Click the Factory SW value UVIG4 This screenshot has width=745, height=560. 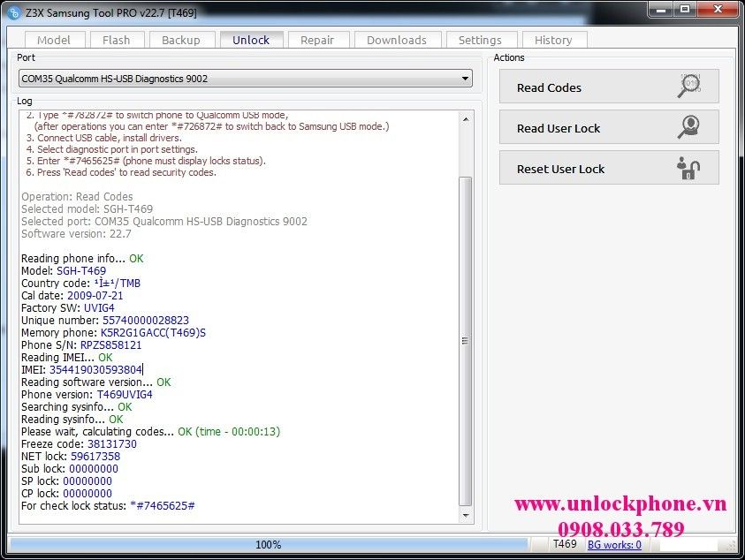pyautogui.click(x=99, y=308)
